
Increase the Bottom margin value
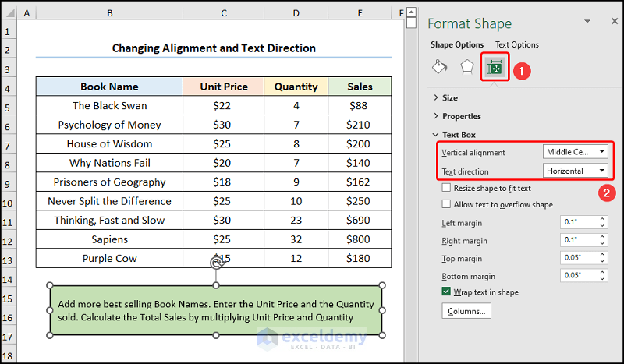point(602,272)
